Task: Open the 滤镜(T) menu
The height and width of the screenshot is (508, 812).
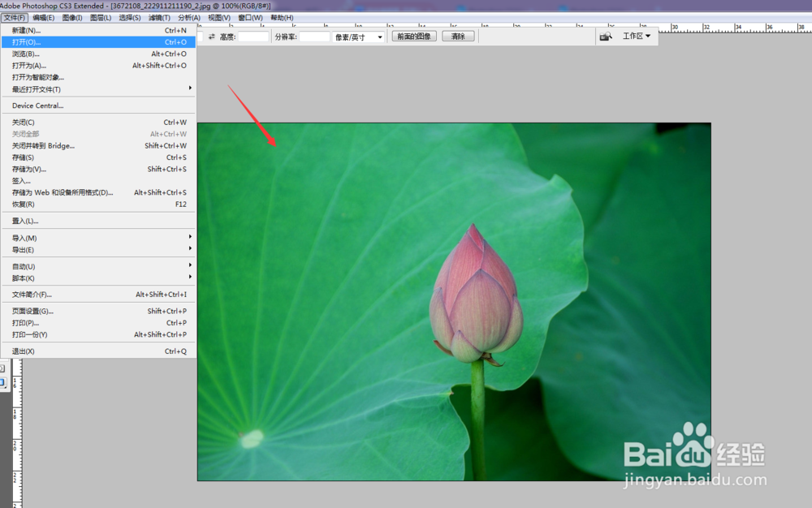Action: pyautogui.click(x=159, y=18)
